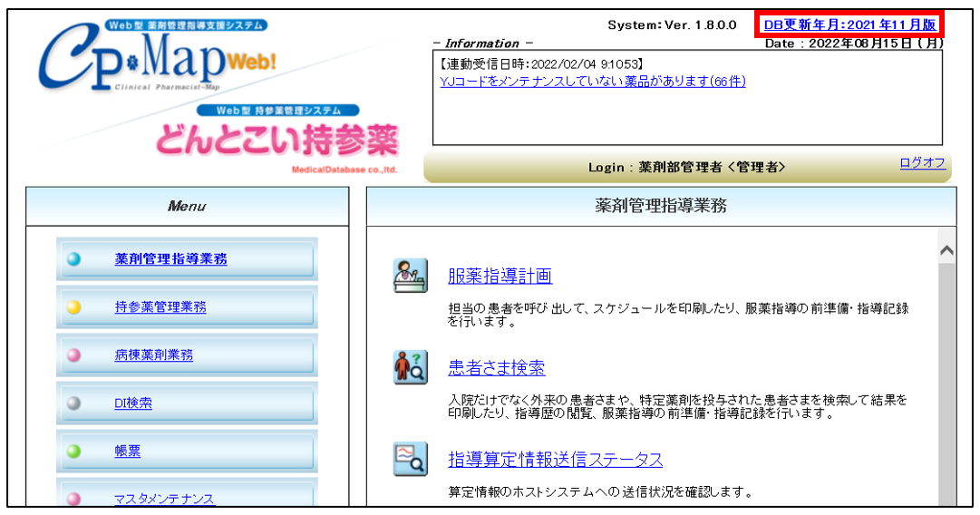The height and width of the screenshot is (515, 980).
Task: Click the pink bullet beside 病棟薬剤業務
Action: coord(74,355)
